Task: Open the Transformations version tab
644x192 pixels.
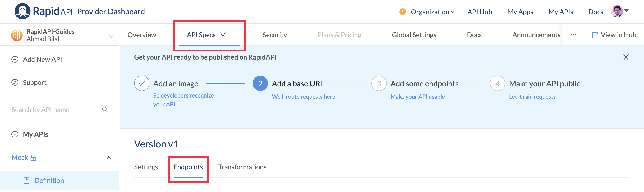Action: 242,167
